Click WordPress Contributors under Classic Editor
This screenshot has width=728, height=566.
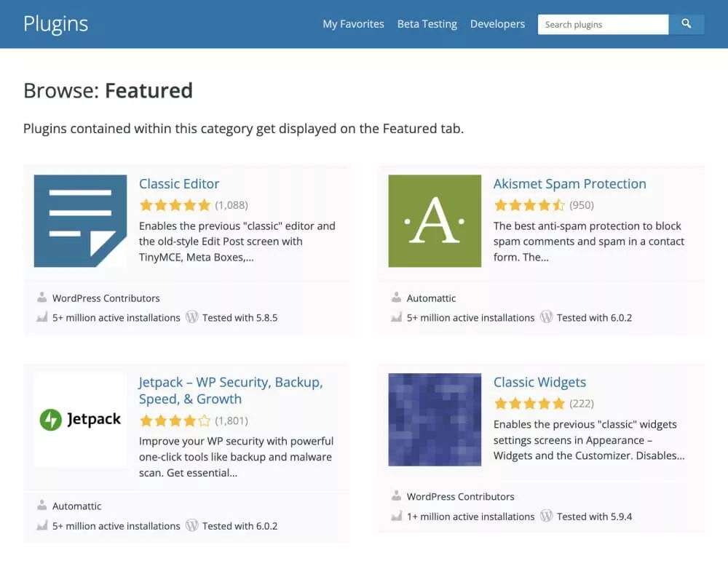pos(106,298)
